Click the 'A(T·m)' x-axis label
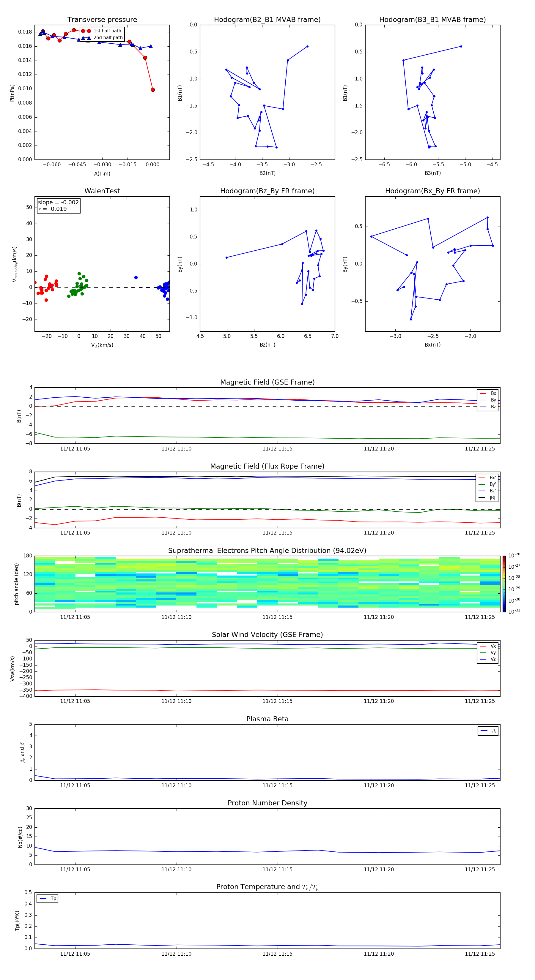 pos(102,173)
